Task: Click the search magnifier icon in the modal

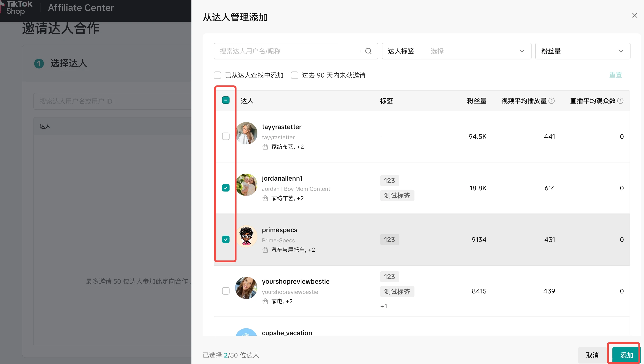Action: point(368,51)
